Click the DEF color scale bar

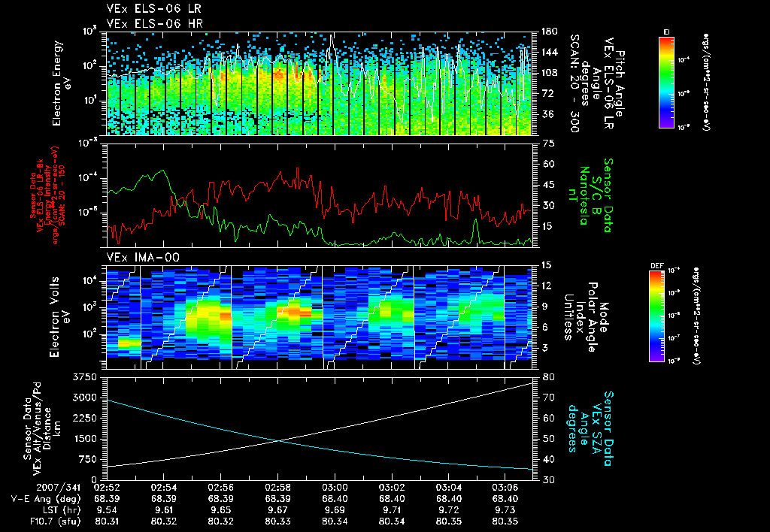coord(656,316)
